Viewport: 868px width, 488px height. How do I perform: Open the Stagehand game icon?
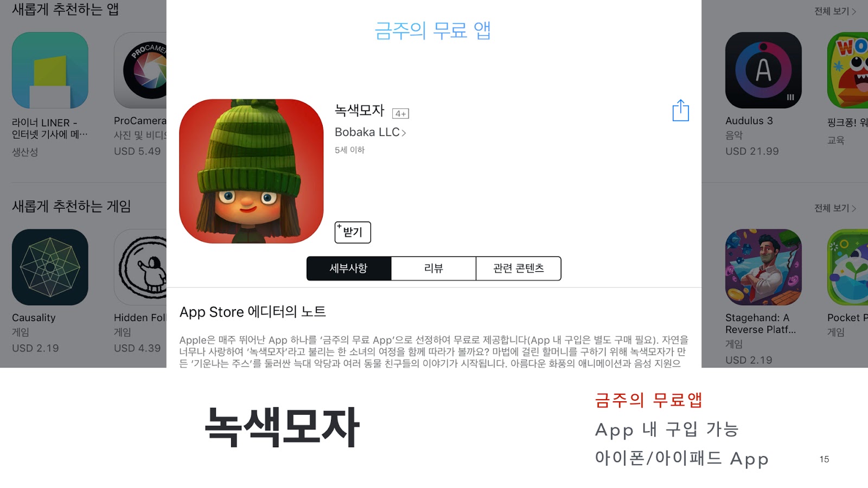tap(763, 267)
